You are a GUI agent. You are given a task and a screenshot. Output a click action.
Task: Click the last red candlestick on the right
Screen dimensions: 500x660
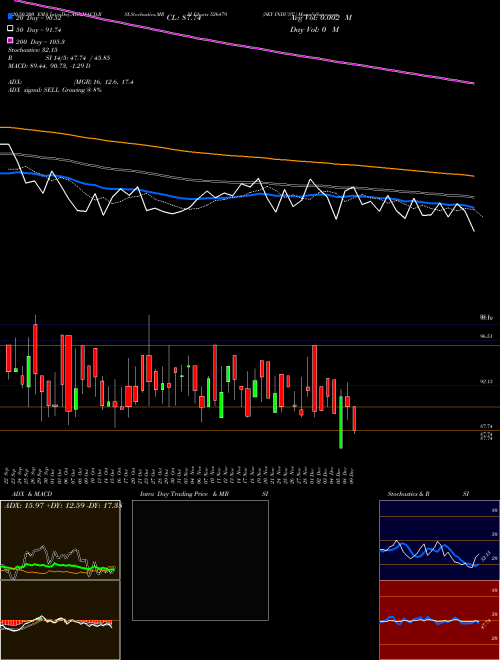[x=354, y=418]
